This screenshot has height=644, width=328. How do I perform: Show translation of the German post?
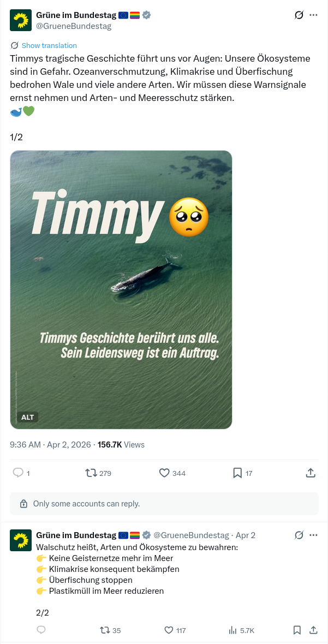[49, 46]
